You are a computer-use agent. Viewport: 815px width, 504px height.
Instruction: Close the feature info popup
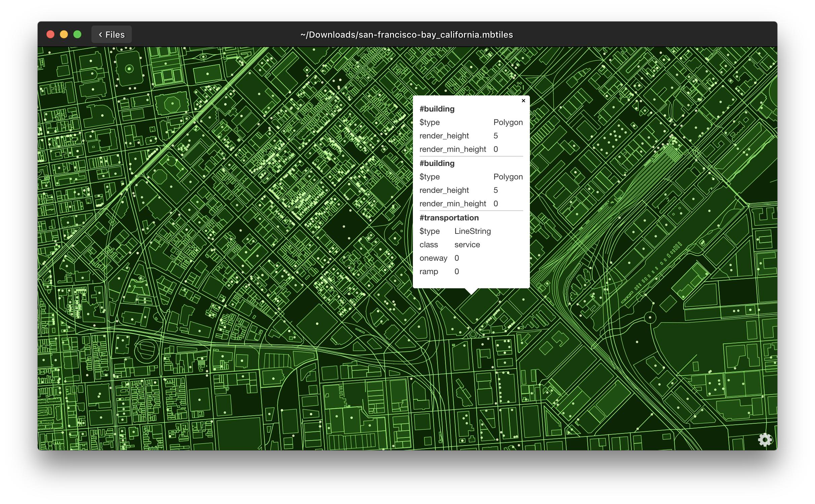pyautogui.click(x=523, y=100)
